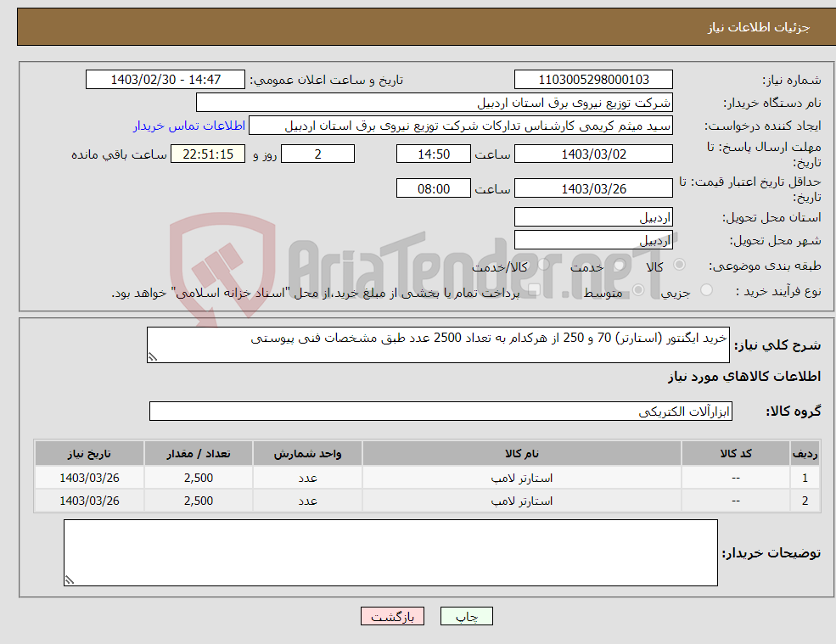Click the price validity date field at the top, 1403/03/26
Viewport: 836px width, 644px height.
tap(593, 188)
